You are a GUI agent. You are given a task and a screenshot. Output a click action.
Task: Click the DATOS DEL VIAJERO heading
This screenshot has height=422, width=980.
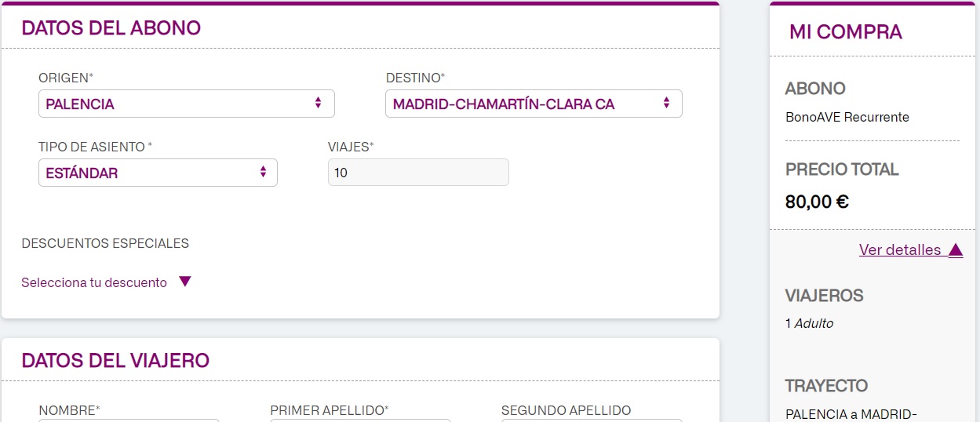pos(115,361)
